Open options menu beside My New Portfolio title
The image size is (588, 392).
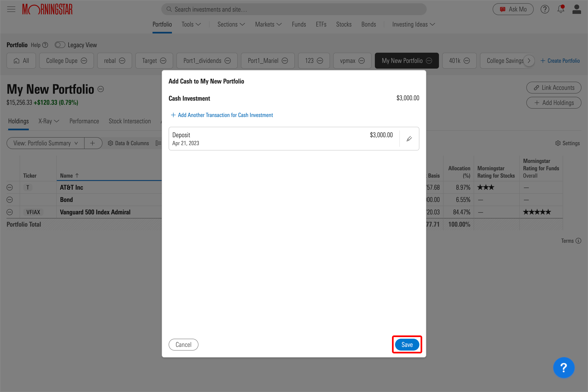click(x=100, y=89)
